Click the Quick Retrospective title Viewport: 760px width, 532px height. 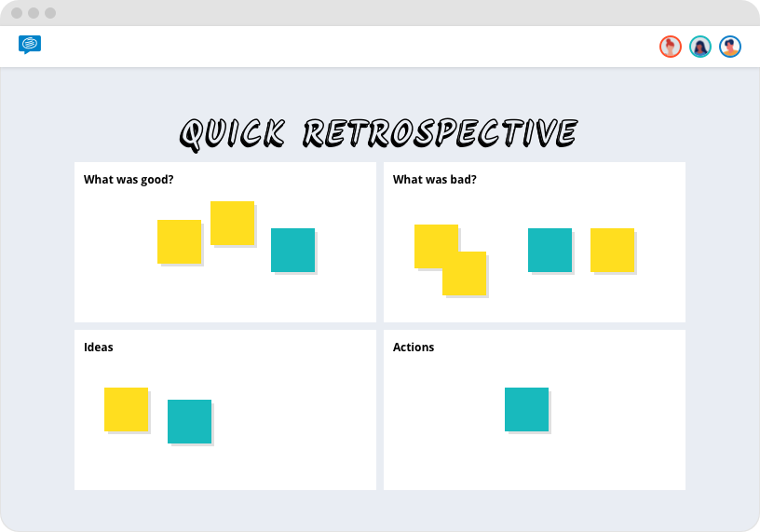click(378, 134)
